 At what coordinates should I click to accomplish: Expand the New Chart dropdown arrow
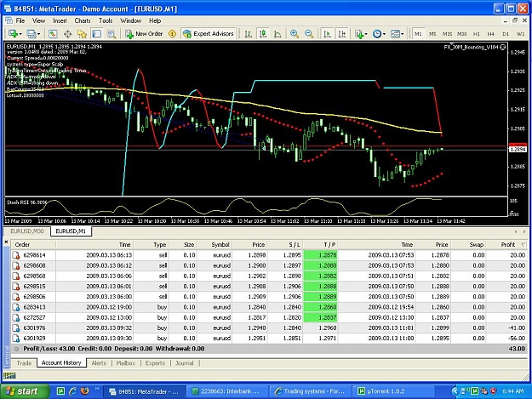coord(20,34)
